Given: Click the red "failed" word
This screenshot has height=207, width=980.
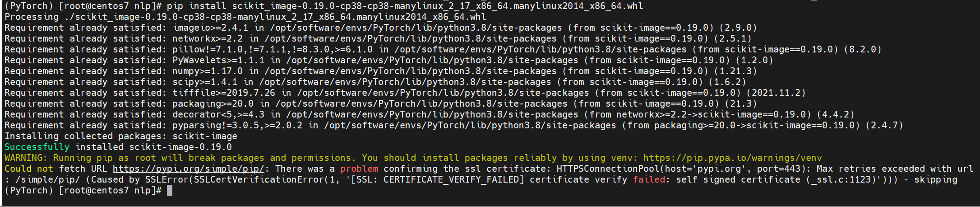Looking at the screenshot, I should click(649, 179).
